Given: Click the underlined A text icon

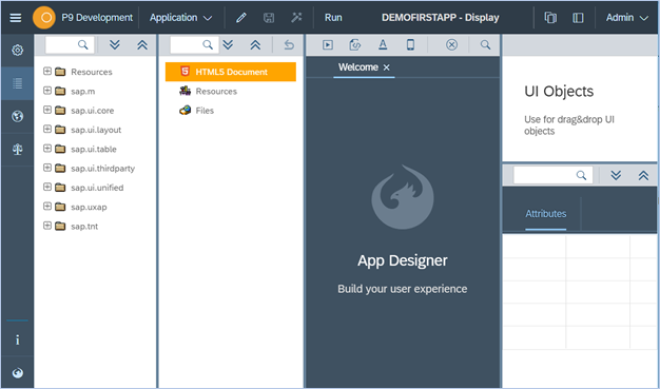Looking at the screenshot, I should (x=383, y=45).
